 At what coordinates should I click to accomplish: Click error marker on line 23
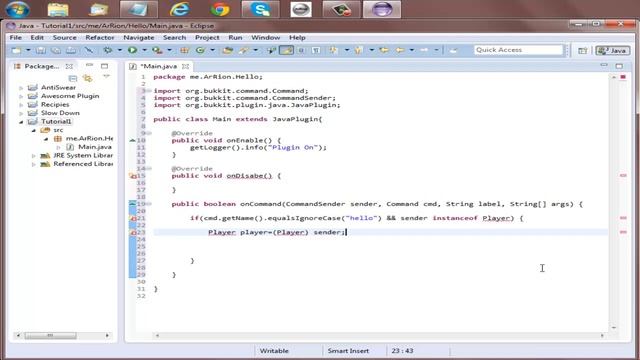tap(133, 232)
